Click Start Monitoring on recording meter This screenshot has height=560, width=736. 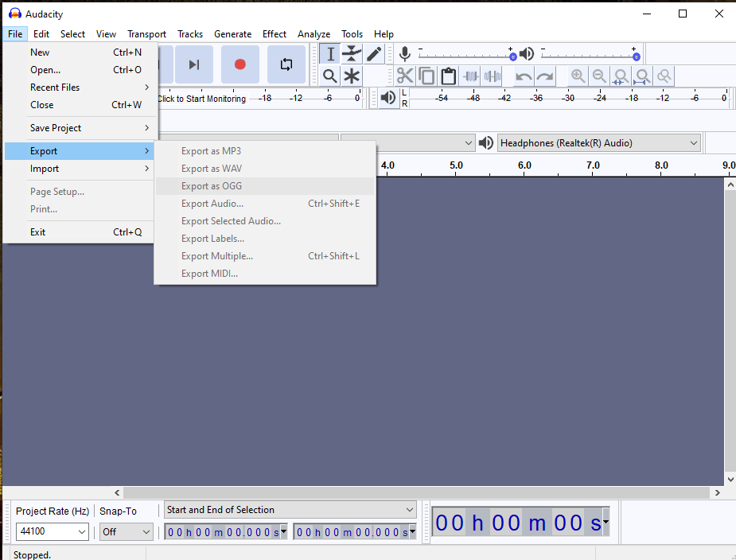point(202,99)
